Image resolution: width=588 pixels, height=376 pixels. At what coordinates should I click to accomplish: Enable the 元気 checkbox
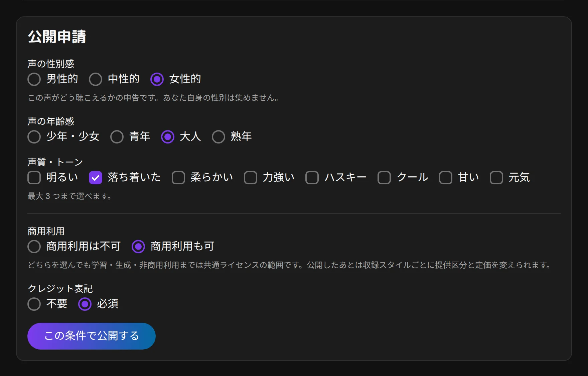(496, 178)
